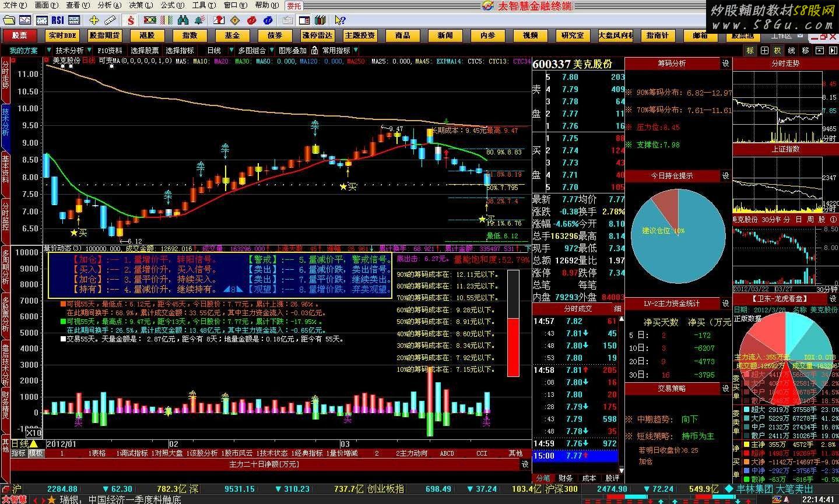Select the RSI indicator icon

pyautogui.click(x=58, y=20)
